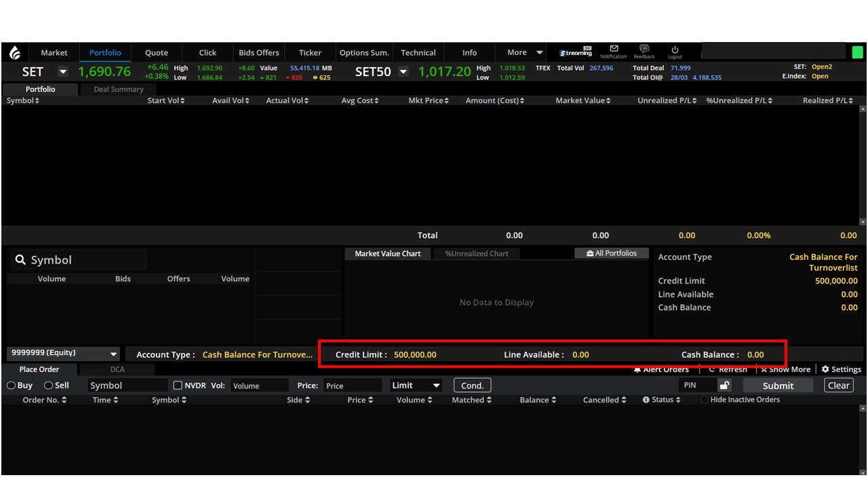Sort portfolio by Actual Vol
The height and width of the screenshot is (488, 868).
(x=288, y=100)
